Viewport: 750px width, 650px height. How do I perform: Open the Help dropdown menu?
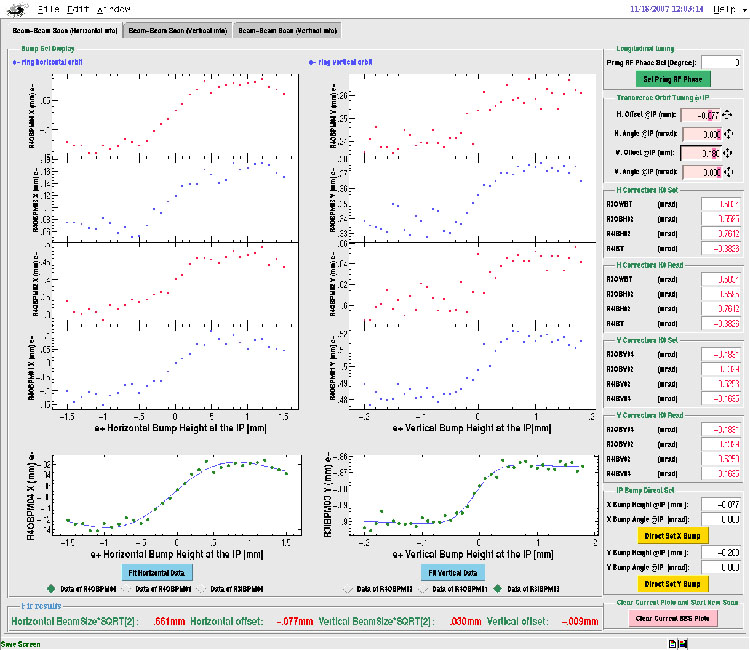pos(727,9)
